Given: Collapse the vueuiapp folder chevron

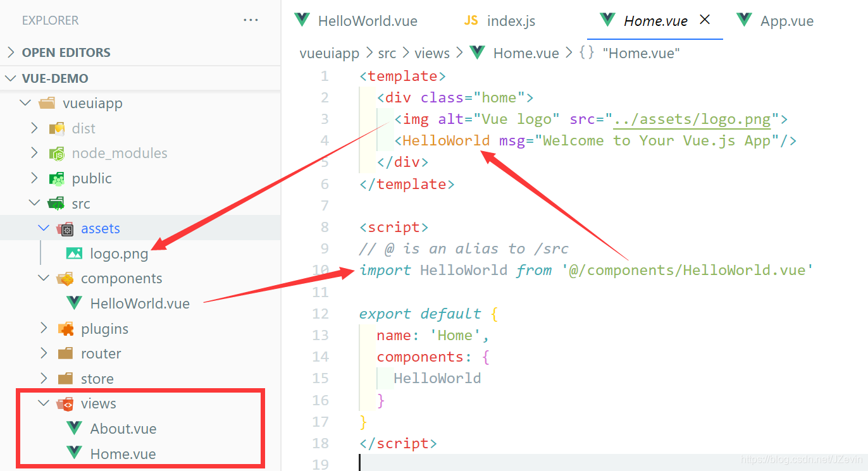Looking at the screenshot, I should pos(25,103).
